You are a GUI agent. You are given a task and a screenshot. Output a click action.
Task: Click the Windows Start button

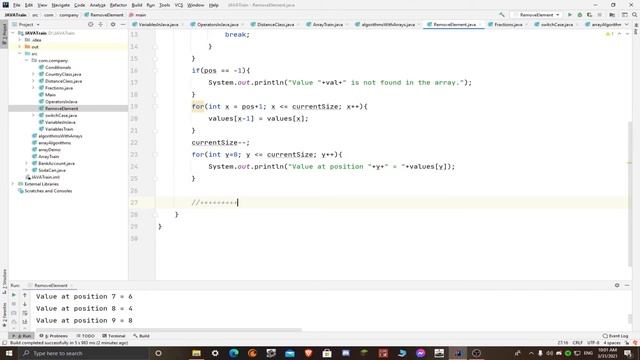(x=9, y=353)
